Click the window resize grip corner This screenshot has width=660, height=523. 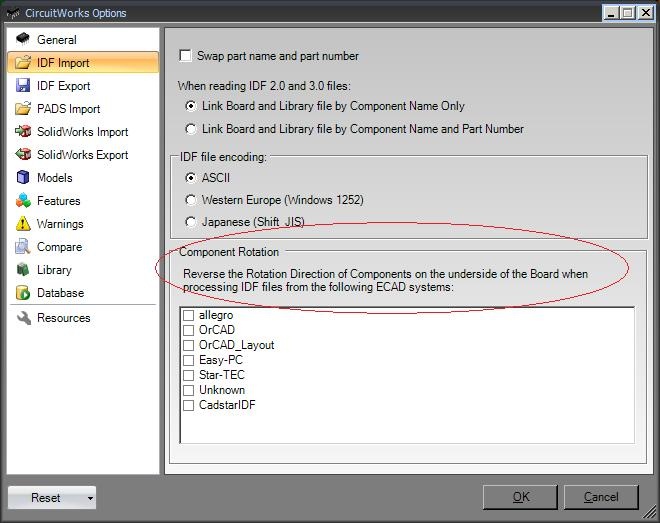tap(650, 513)
